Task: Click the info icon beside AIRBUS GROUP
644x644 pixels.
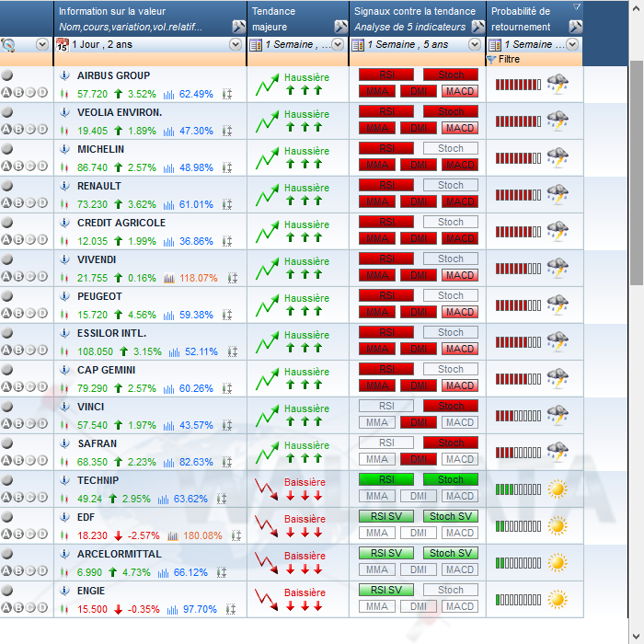Action: click(64, 75)
